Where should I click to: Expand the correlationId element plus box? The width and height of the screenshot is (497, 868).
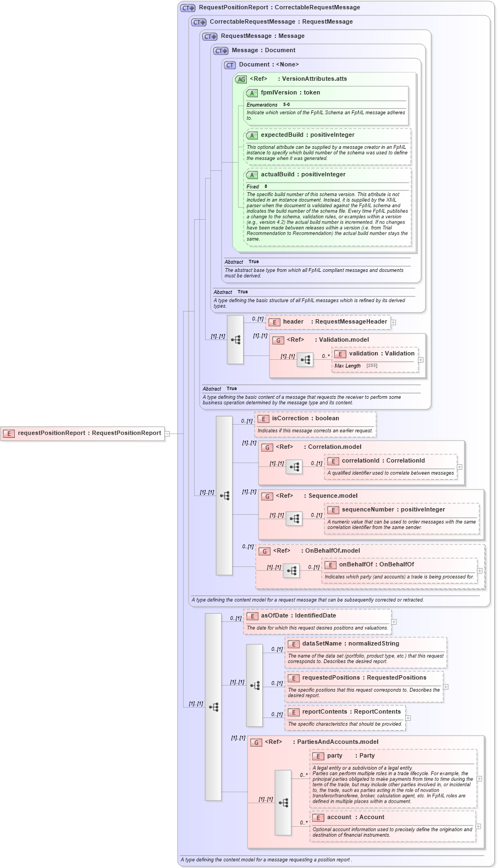click(x=460, y=468)
